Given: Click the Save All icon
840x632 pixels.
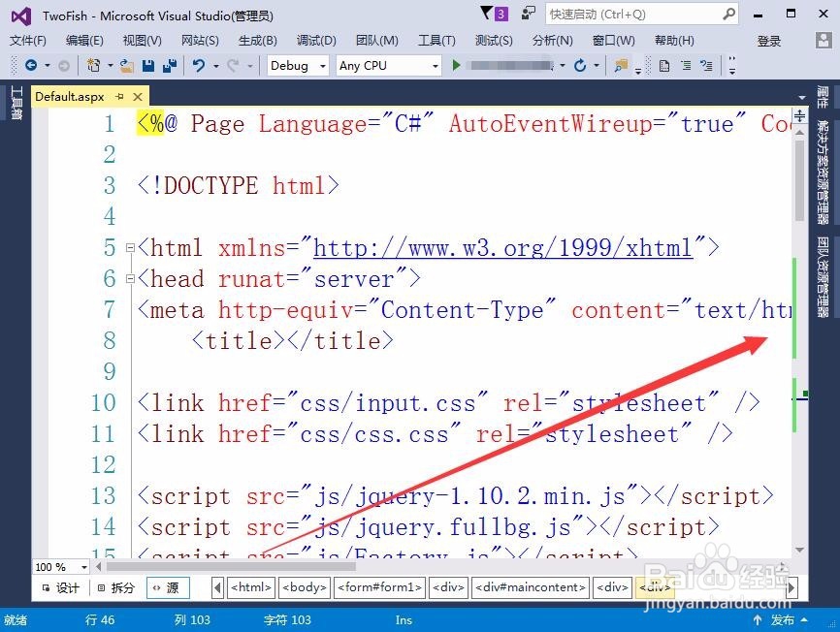Looking at the screenshot, I should point(170,66).
